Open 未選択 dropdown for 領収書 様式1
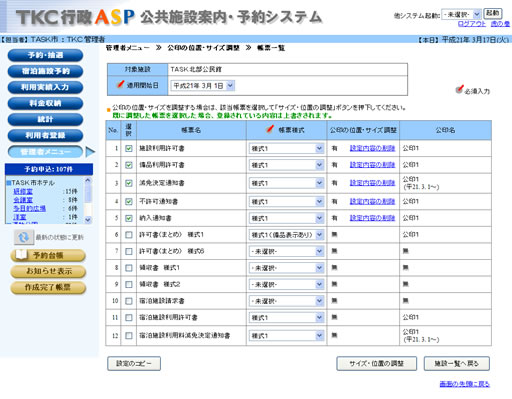Image resolution: width=512 pixels, height=399 pixels. [286, 268]
